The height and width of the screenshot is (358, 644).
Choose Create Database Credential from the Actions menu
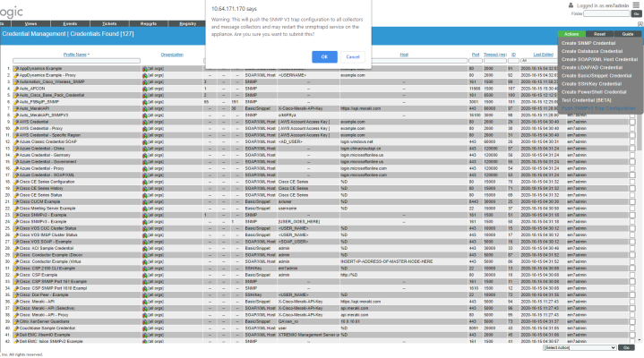point(592,51)
